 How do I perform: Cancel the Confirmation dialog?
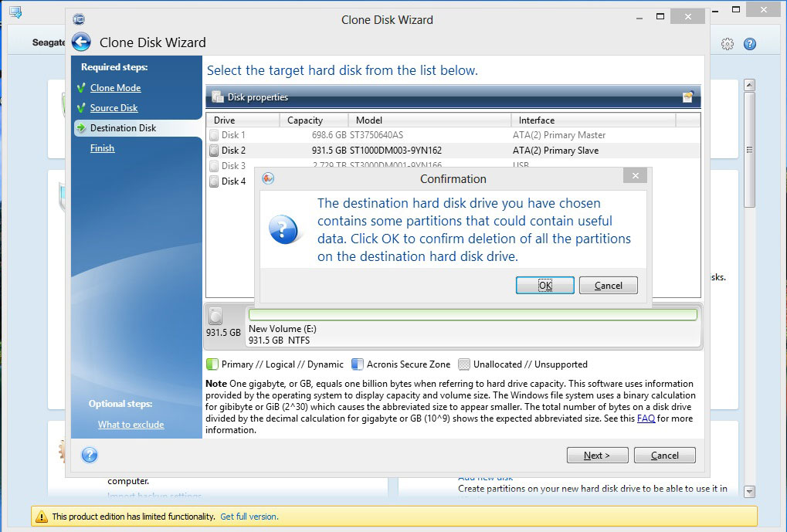pos(608,286)
